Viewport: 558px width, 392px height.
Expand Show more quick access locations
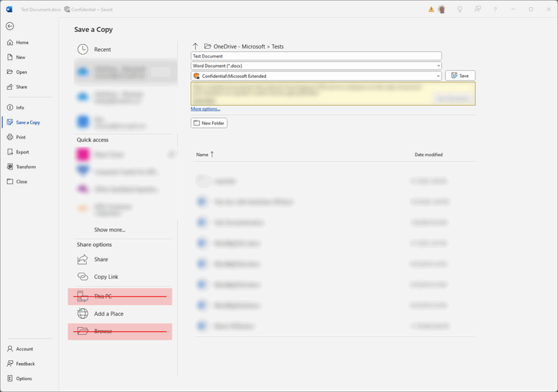point(110,230)
